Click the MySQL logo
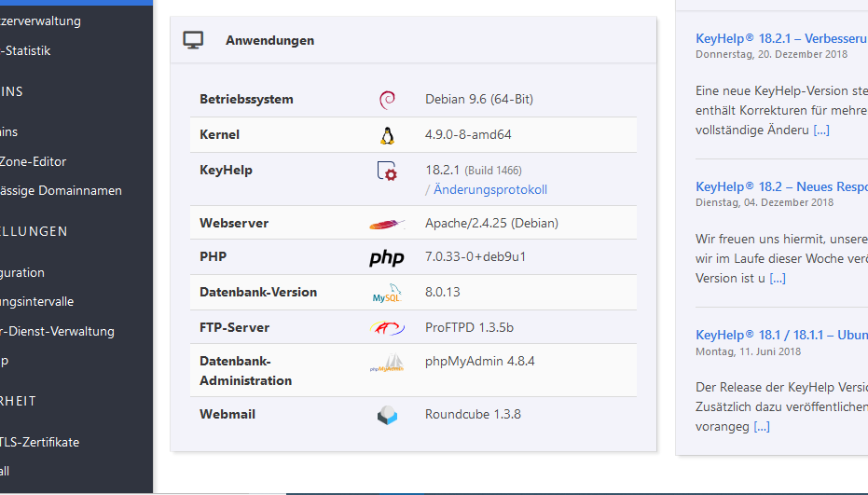This screenshot has height=495, width=868. pyautogui.click(x=387, y=294)
